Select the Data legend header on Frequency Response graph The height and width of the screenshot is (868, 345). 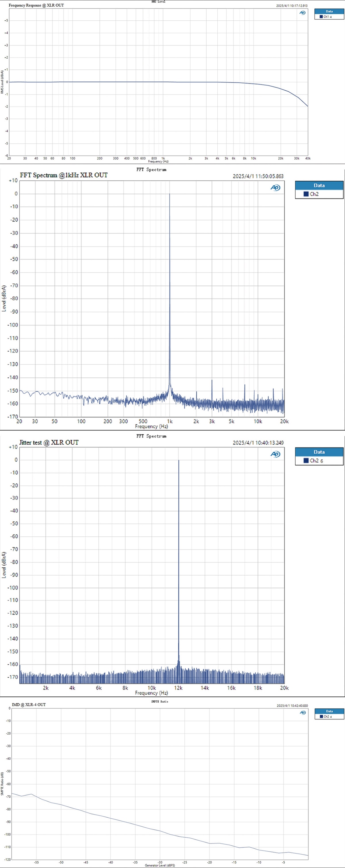pyautogui.click(x=329, y=11)
